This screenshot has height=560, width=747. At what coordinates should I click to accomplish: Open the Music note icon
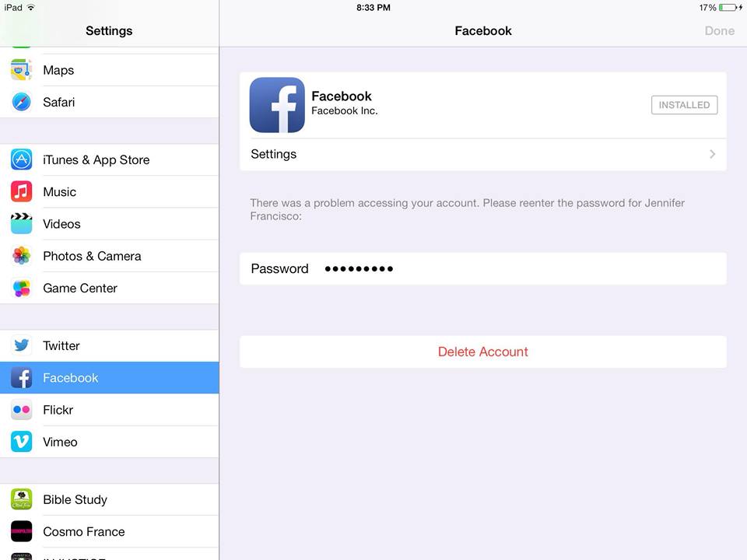[22, 191]
